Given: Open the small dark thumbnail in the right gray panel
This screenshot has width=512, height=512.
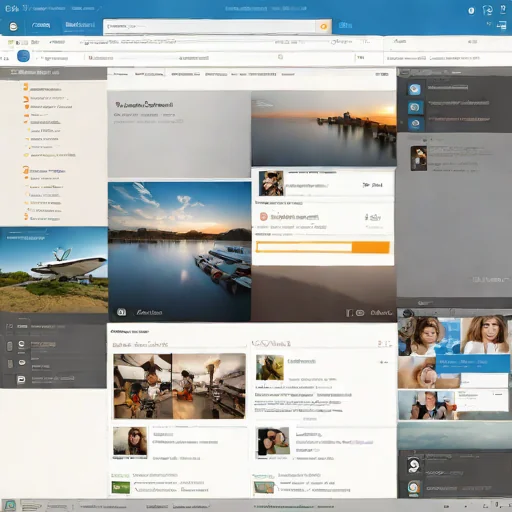Looking at the screenshot, I should (x=419, y=158).
